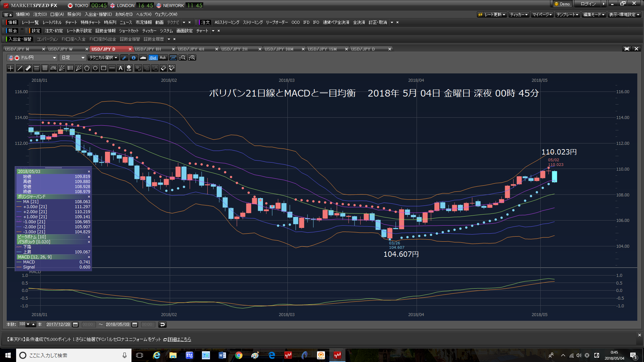Follow the 詳細はこちら link

pos(179,340)
